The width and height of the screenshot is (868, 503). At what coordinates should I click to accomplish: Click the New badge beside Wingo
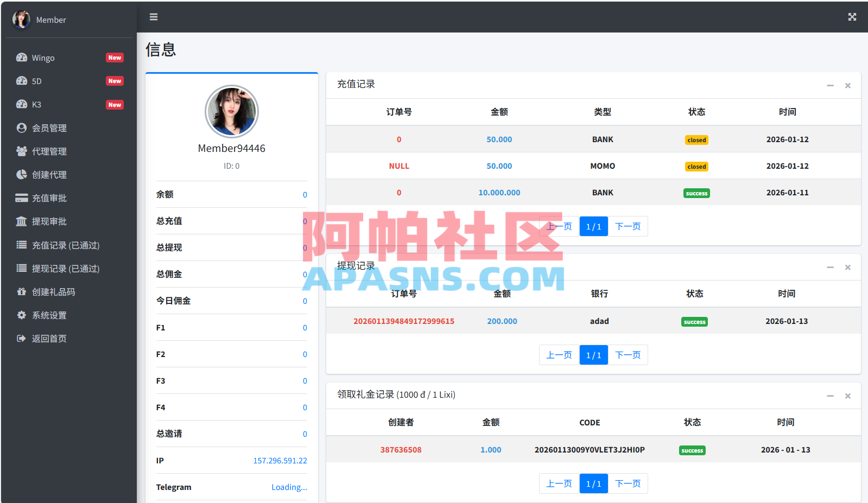click(x=115, y=58)
